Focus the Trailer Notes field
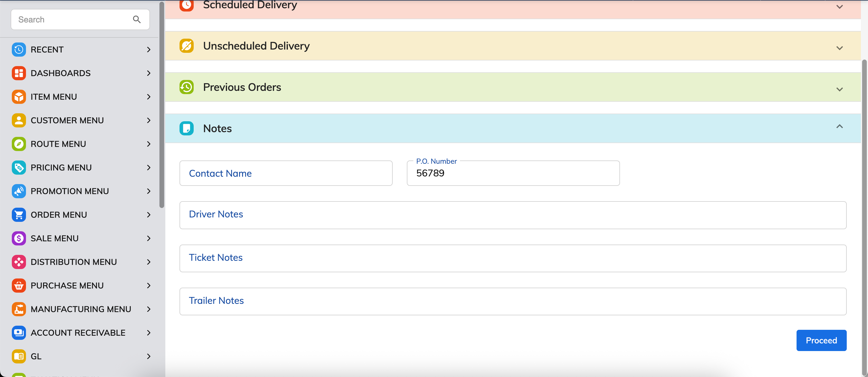 (x=513, y=301)
